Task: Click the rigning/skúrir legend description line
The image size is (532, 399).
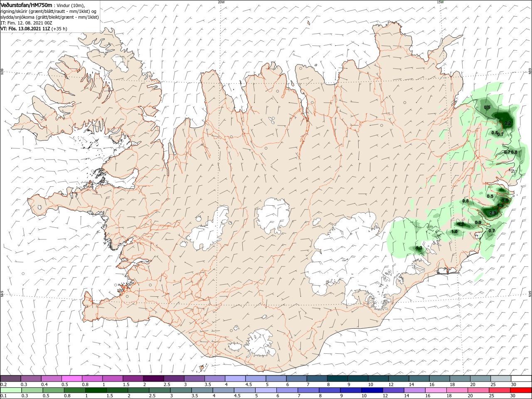Action: pyautogui.click(x=49, y=11)
